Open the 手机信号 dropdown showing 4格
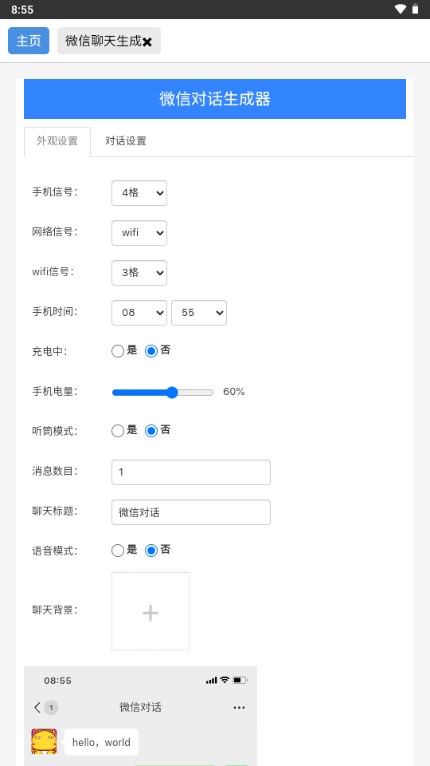This screenshot has width=430, height=766. click(139, 193)
